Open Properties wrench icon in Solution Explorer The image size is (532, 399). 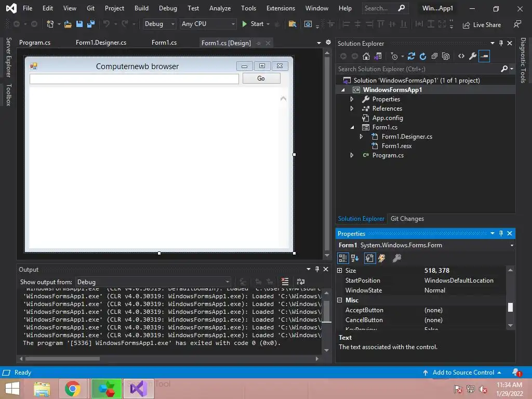[473, 56]
